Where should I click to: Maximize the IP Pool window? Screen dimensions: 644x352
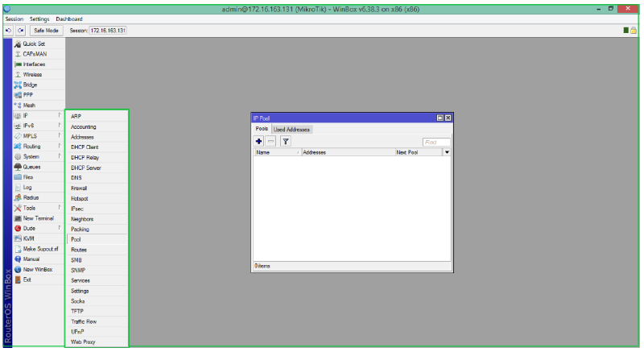pos(440,118)
